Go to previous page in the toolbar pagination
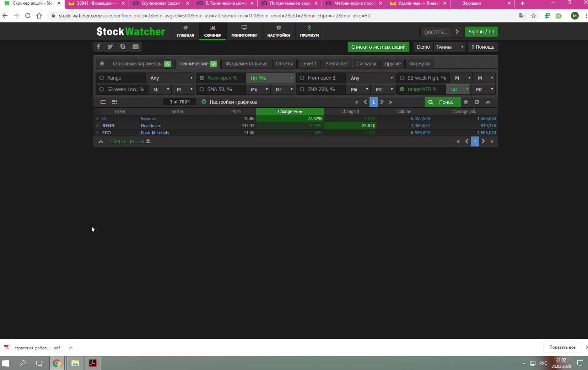This screenshot has width=588, height=370. tap(365, 102)
